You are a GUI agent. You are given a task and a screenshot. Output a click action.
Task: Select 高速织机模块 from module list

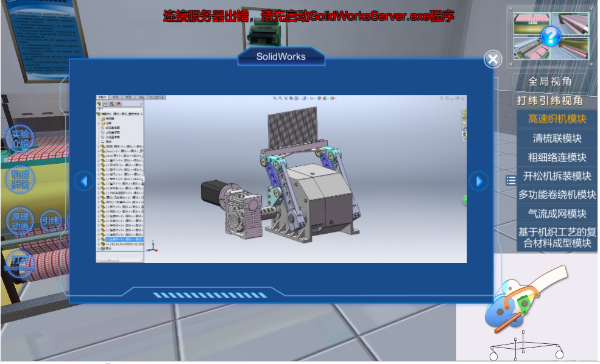557,119
